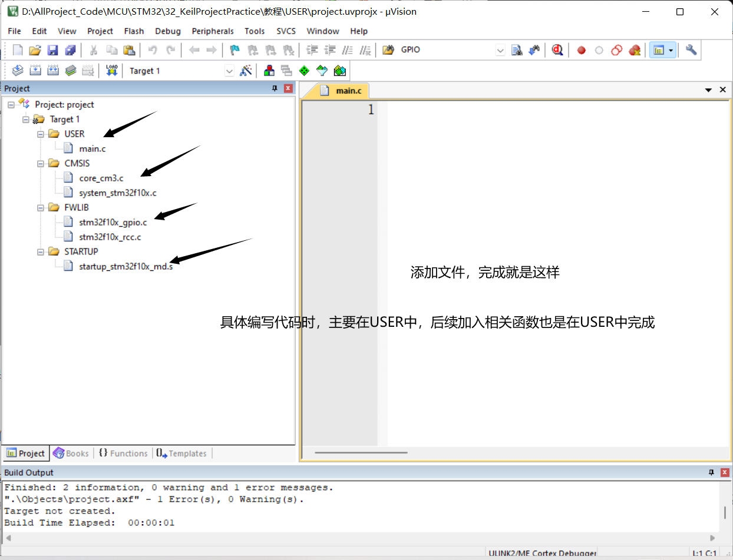Pin the Project panel with the pushpin icon
This screenshot has height=560, width=733.
point(274,88)
